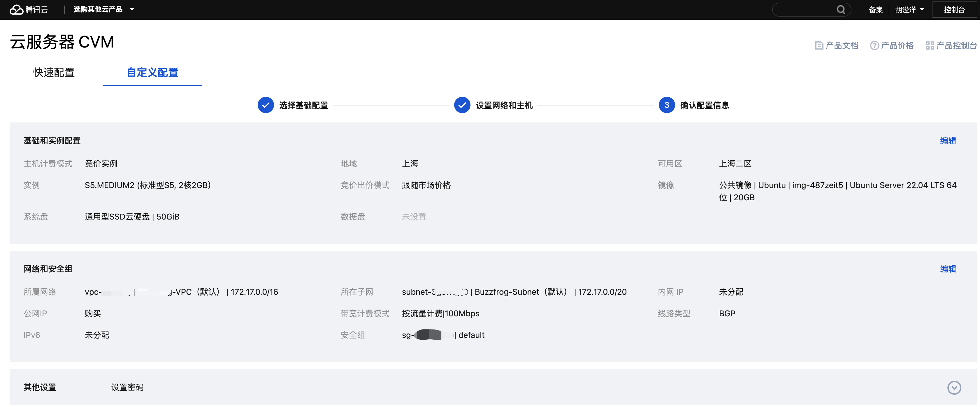Switch to 自定义配置 tab

pos(152,72)
